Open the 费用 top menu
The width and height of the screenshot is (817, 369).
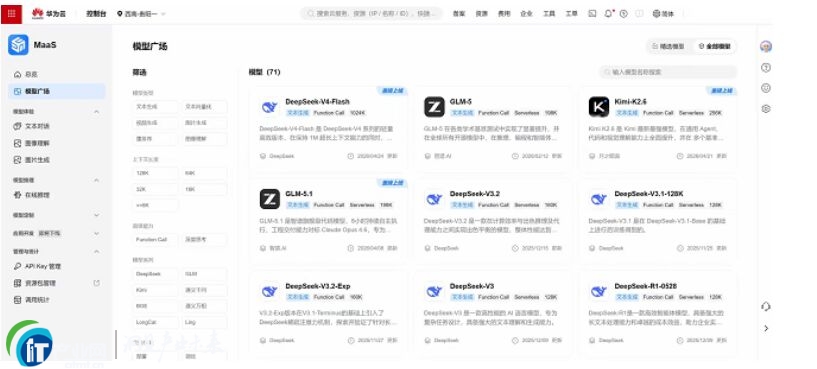(x=503, y=14)
